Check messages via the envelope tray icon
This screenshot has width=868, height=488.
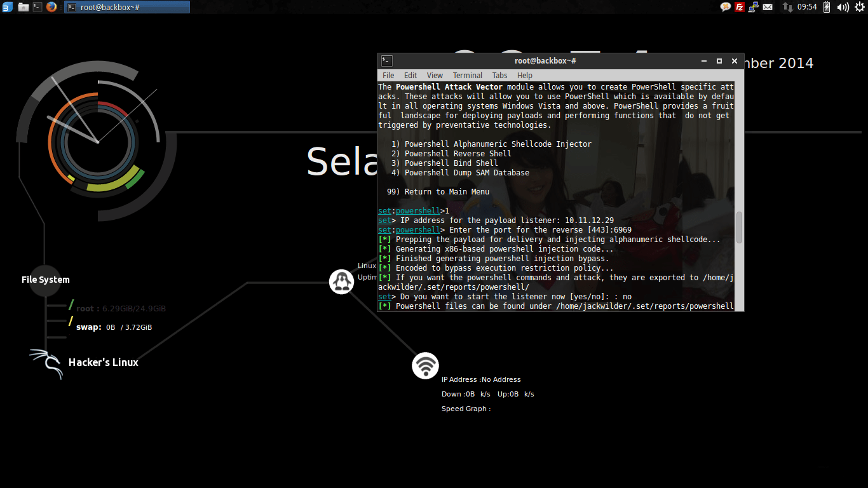click(766, 6)
